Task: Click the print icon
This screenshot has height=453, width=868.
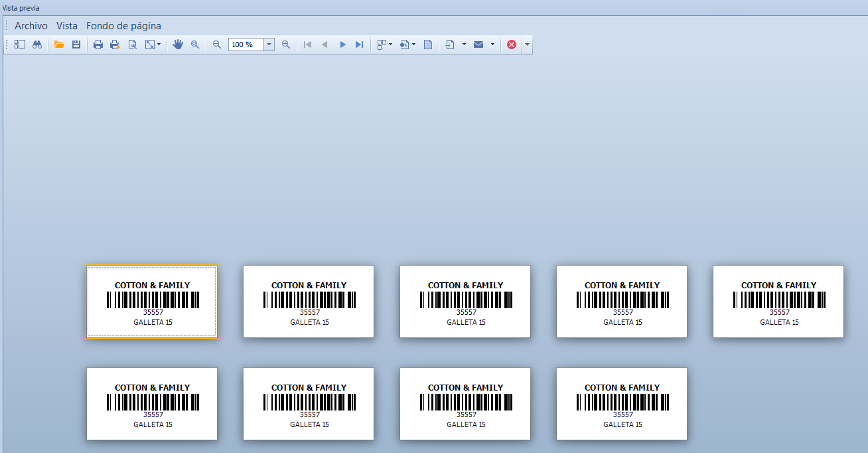Action: click(98, 45)
